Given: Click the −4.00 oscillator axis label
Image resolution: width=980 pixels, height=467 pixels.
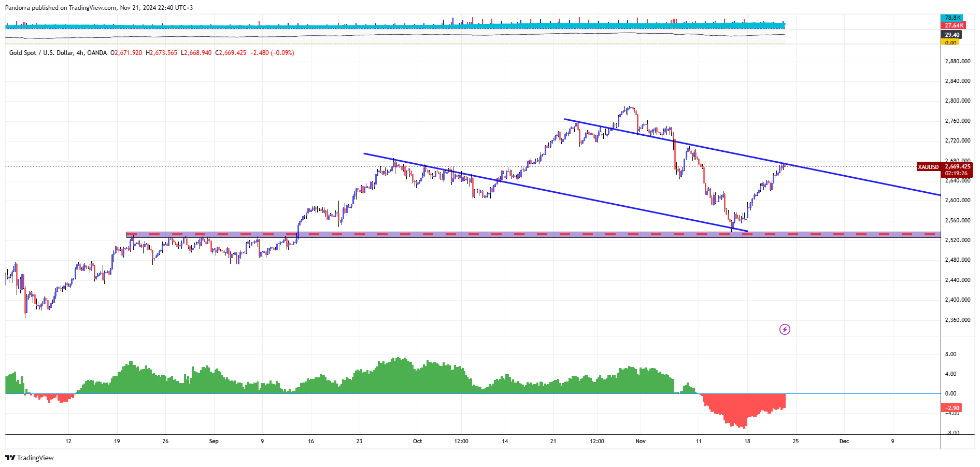Looking at the screenshot, I should [x=952, y=413].
